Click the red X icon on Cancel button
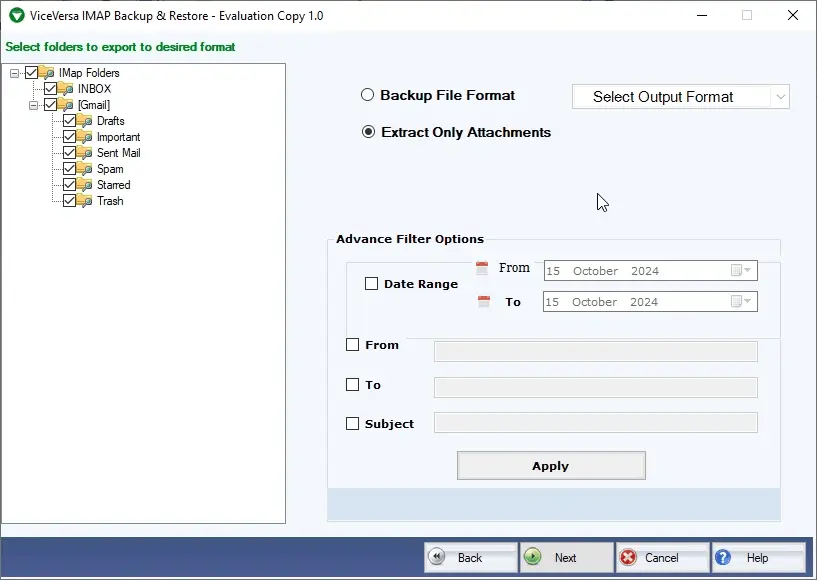The height and width of the screenshot is (580, 817). click(628, 557)
